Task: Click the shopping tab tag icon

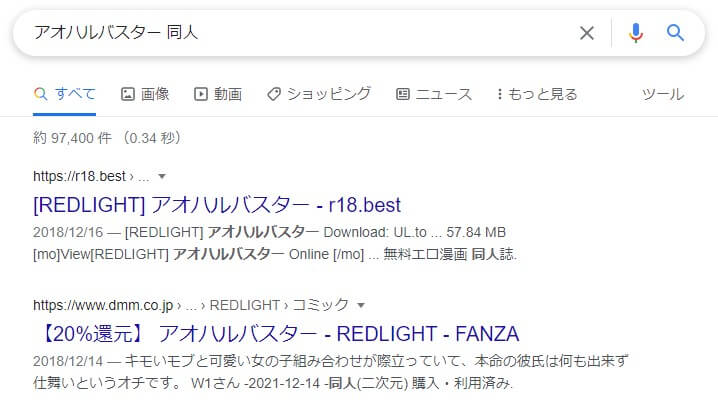Action: point(274,94)
